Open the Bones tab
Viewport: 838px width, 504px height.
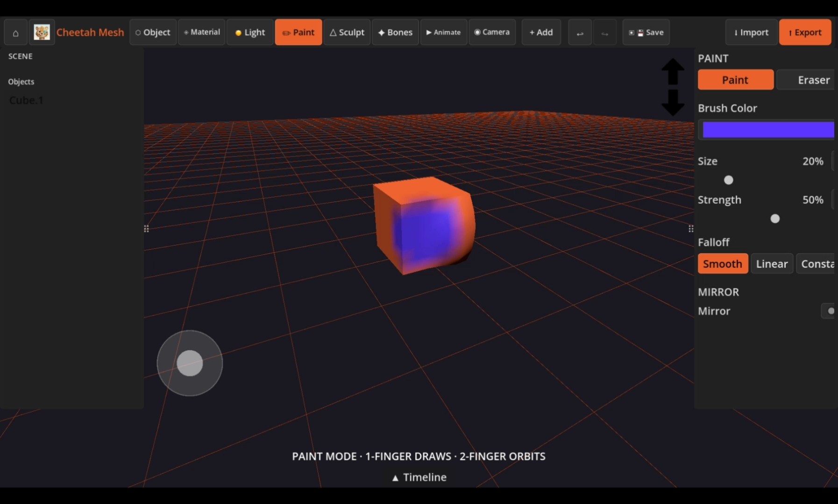(x=395, y=32)
